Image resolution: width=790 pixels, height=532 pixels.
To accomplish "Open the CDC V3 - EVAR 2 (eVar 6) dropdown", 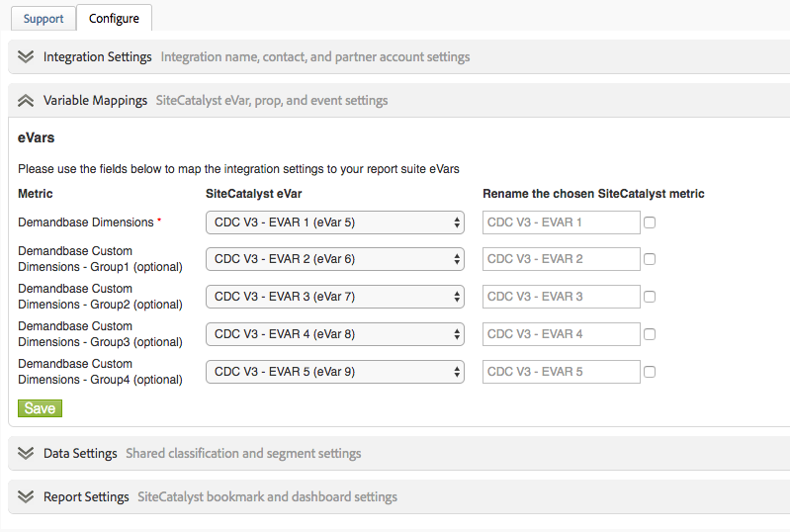I will point(334,259).
